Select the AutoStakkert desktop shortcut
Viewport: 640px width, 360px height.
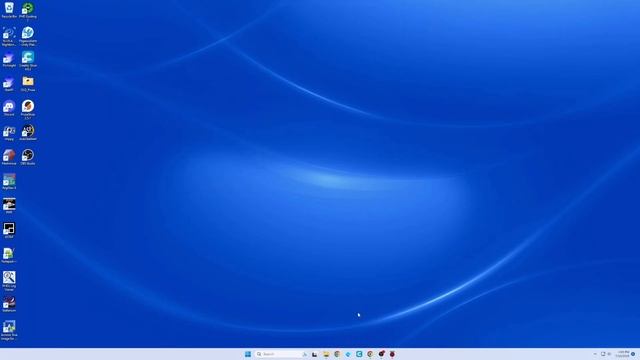[x=28, y=133]
